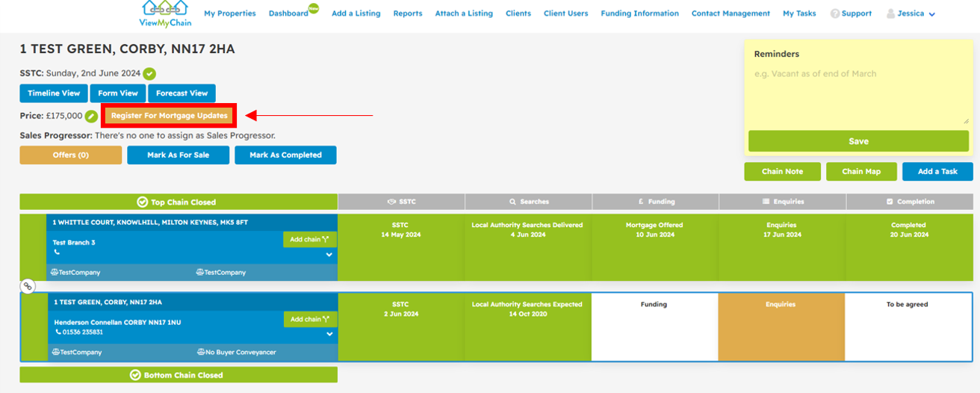The height and width of the screenshot is (393, 980).
Task: Click the Top Chain Closed bar
Action: (179, 202)
